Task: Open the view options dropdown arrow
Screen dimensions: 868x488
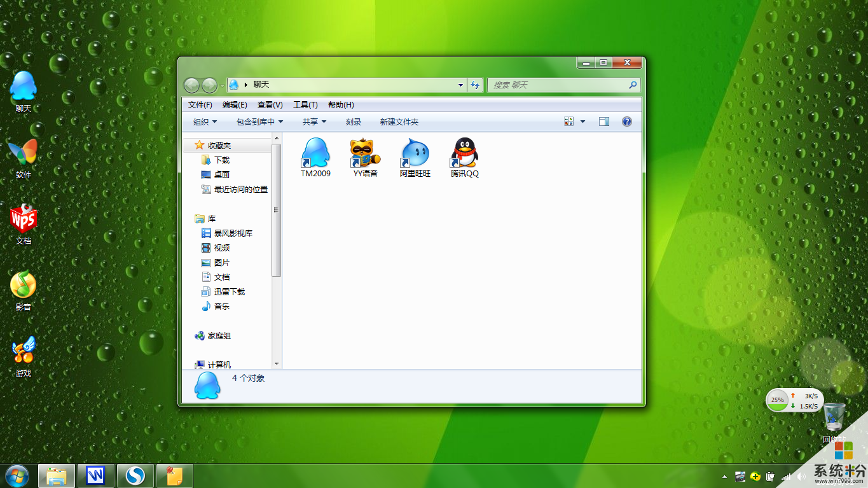Action: 582,122
